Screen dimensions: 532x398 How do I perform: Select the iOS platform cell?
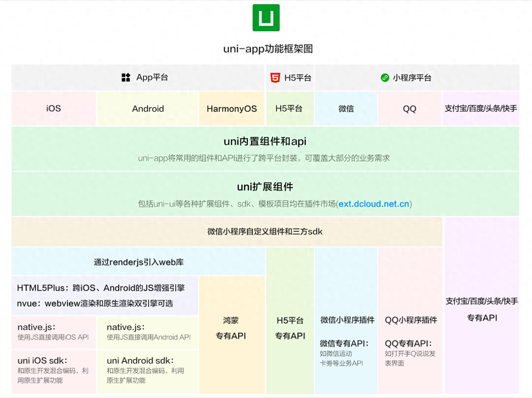tap(53, 109)
